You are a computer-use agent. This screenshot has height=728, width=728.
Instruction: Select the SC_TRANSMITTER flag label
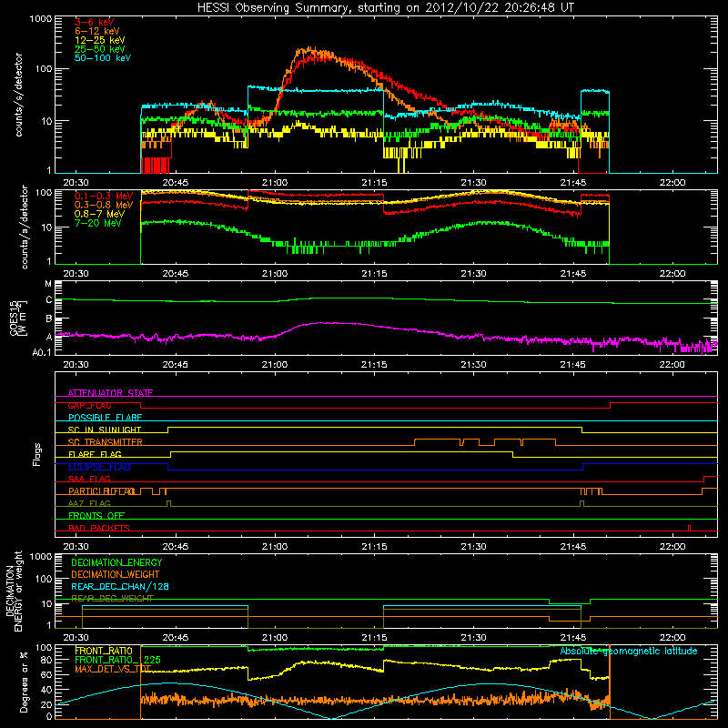pyautogui.click(x=105, y=442)
